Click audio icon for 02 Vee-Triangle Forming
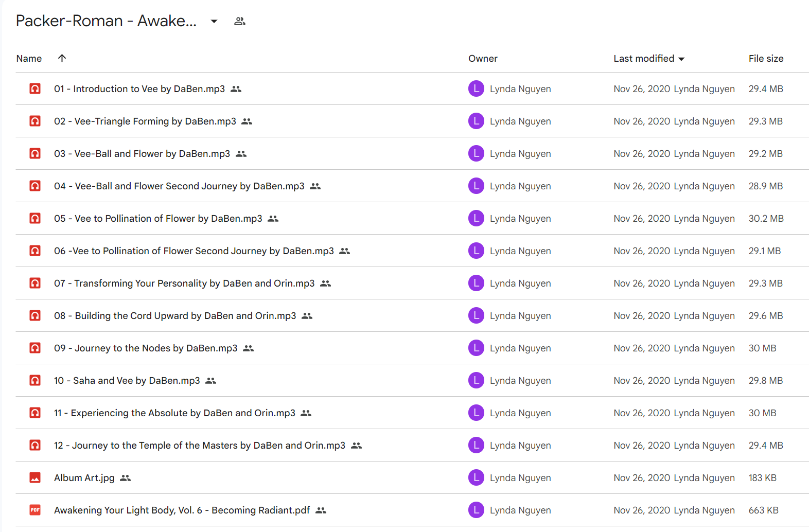This screenshot has height=532, width=809. pos(35,121)
